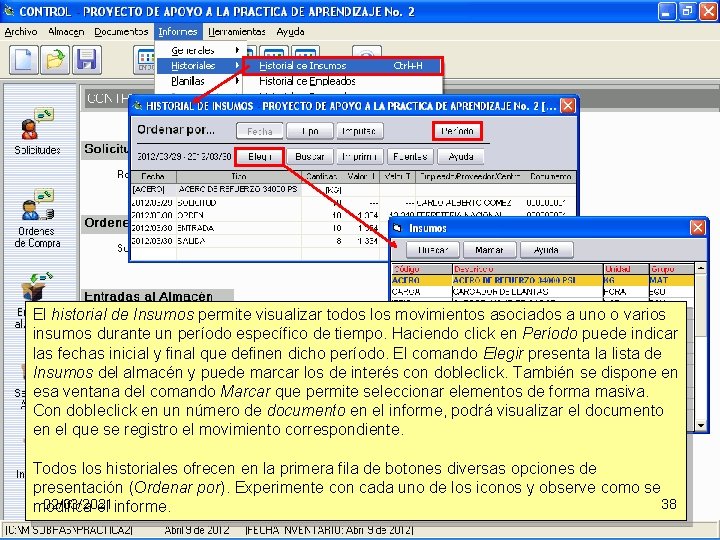
Task: Click the Elegir button
Action: point(259,157)
